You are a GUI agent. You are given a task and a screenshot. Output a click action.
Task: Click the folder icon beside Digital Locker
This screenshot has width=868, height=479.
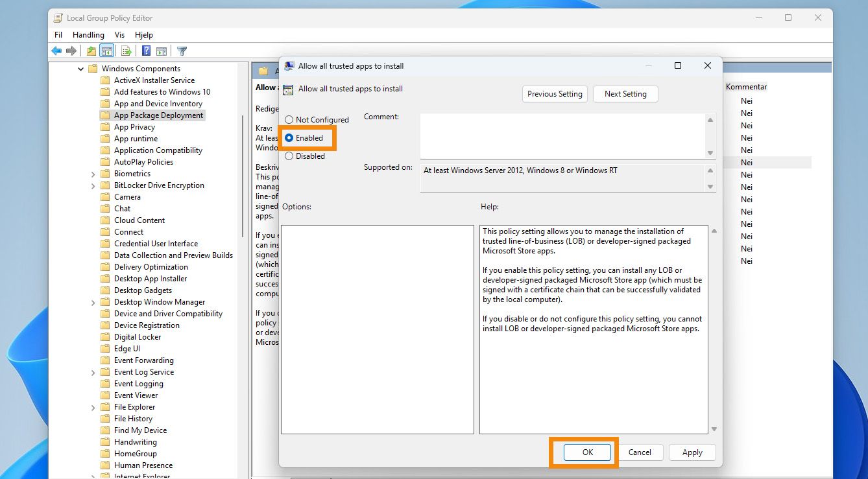105,337
